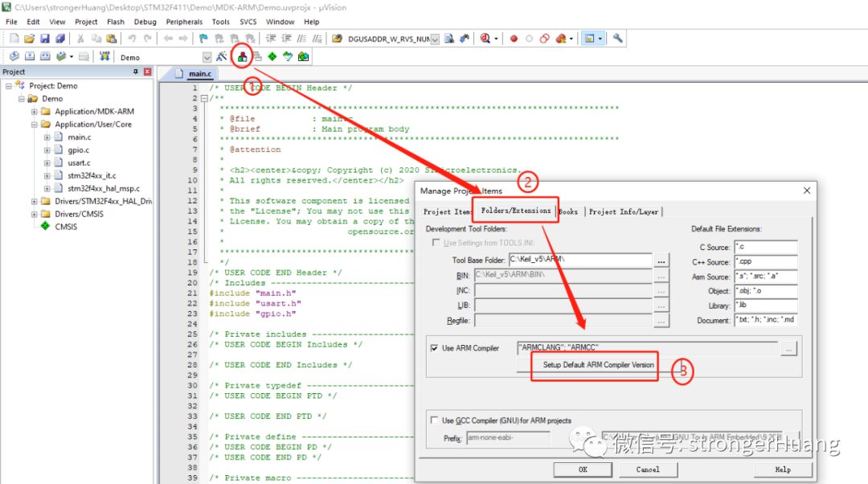868x484 pixels.
Task: Click the Undo arrow icon
Action: [x=132, y=39]
